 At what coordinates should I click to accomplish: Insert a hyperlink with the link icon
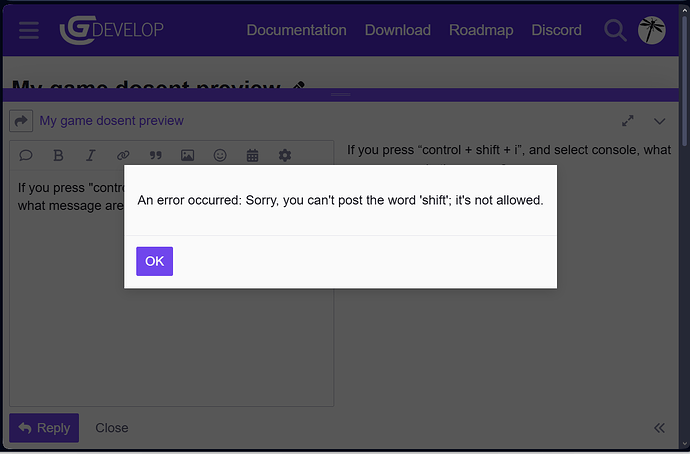123,155
